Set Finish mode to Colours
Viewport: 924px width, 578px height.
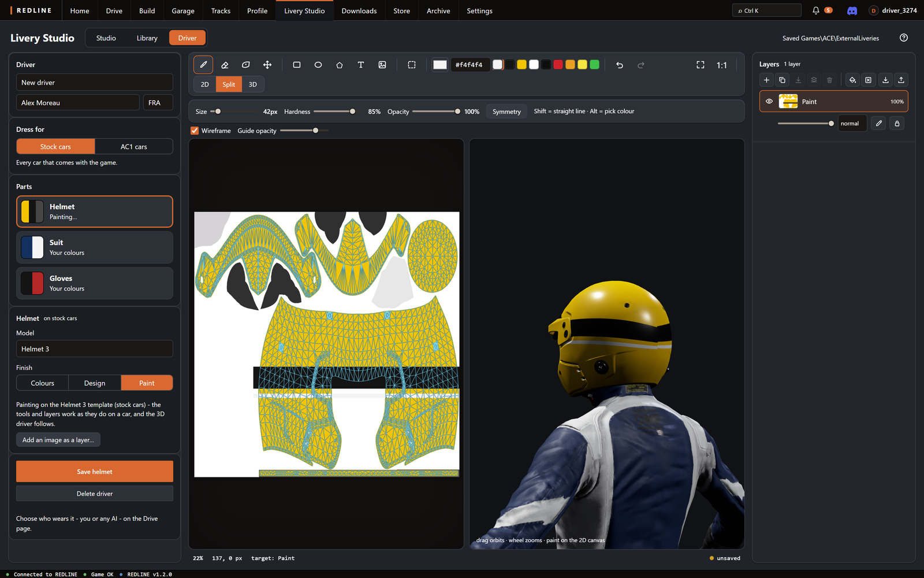pos(43,383)
